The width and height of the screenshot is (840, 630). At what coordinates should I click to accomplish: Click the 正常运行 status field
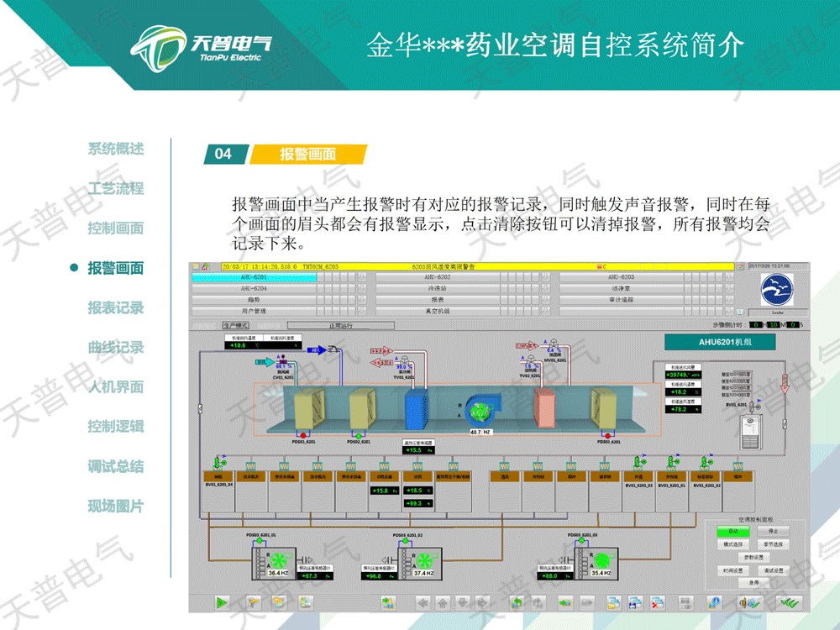pyautogui.click(x=341, y=325)
